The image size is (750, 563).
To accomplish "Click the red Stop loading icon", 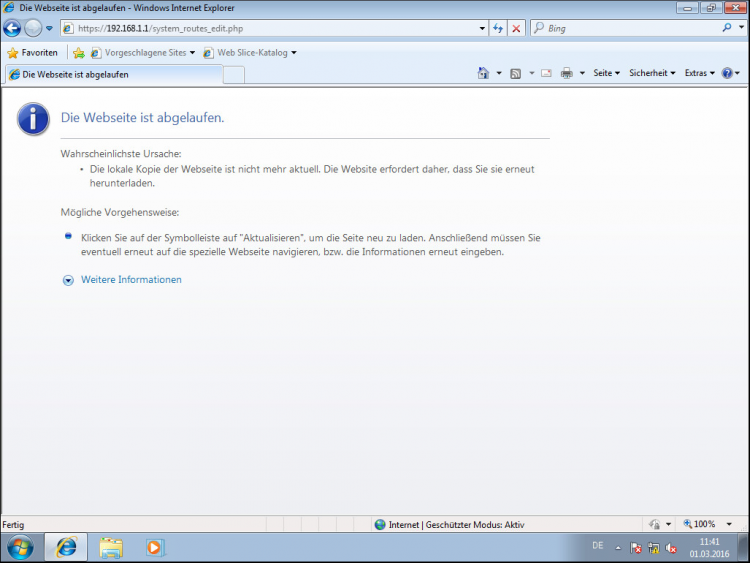I will 516,28.
